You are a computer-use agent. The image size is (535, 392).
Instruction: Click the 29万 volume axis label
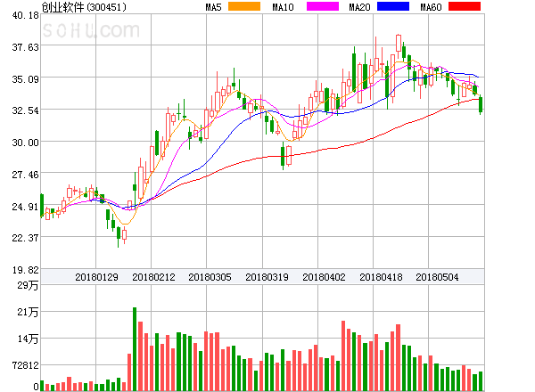28,285
